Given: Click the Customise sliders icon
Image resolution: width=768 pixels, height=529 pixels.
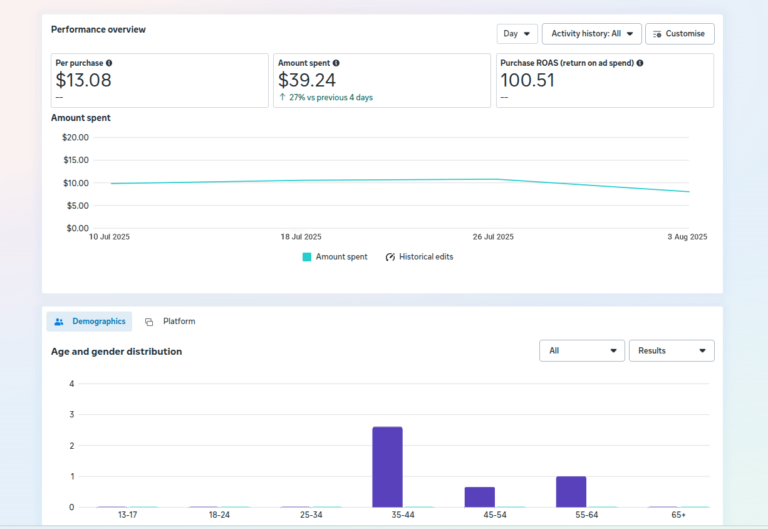Looking at the screenshot, I should pos(656,34).
